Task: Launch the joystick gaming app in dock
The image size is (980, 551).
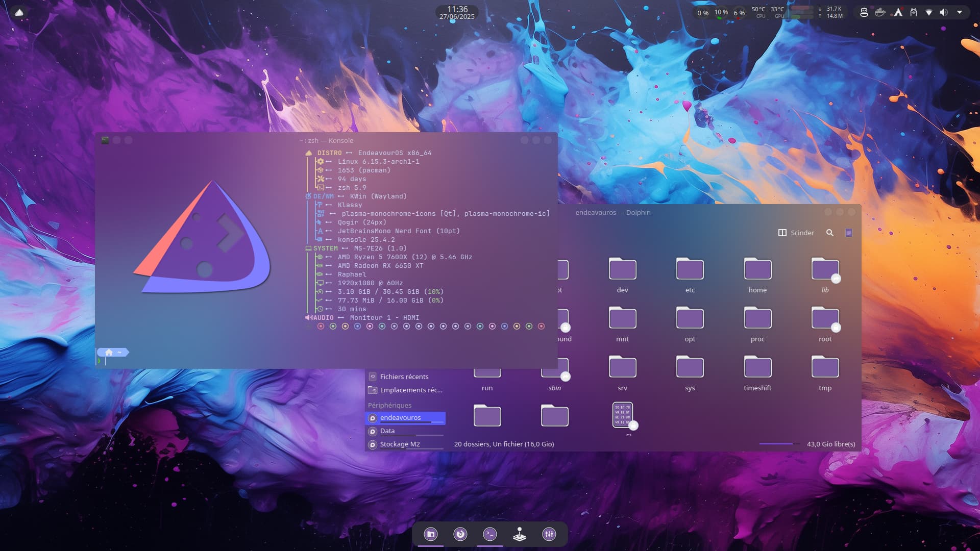Action: pyautogui.click(x=520, y=534)
